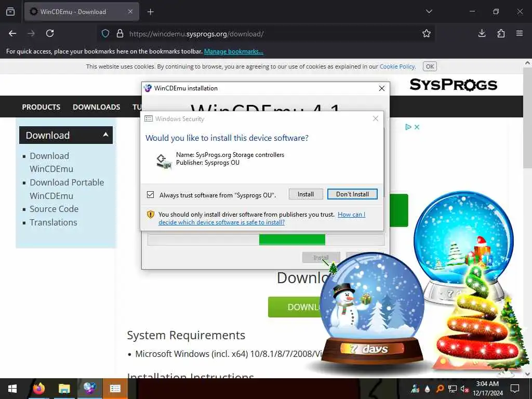The height and width of the screenshot is (399, 532).
Task: Open Firefox from the taskbar
Action: point(38,389)
